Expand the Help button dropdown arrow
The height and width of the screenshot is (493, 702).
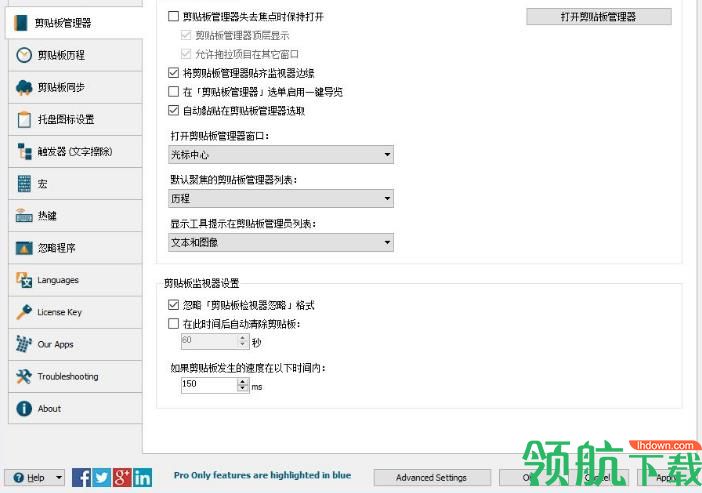point(59,478)
